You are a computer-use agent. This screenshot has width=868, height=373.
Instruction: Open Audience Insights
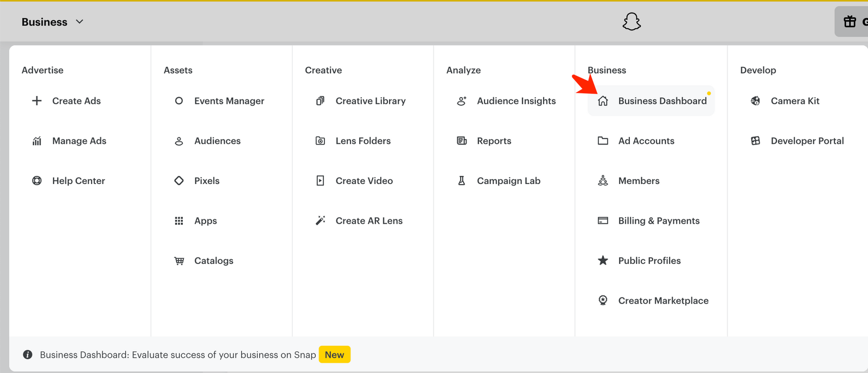pyautogui.click(x=516, y=101)
